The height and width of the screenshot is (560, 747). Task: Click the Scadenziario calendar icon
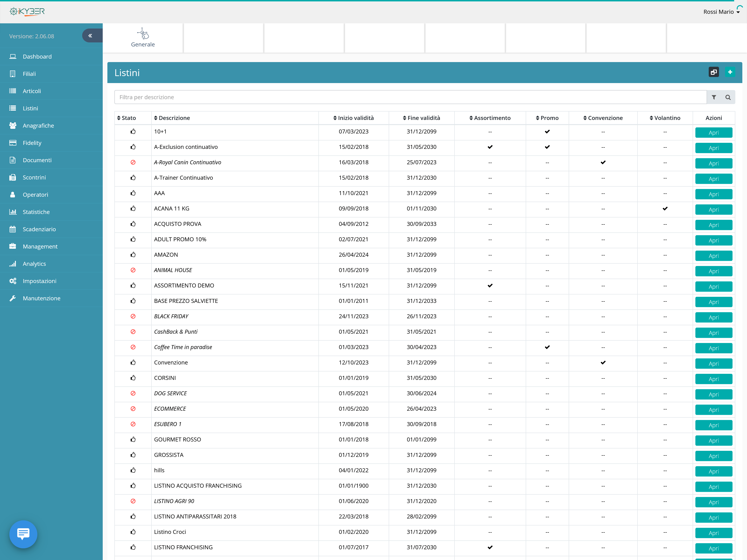pyautogui.click(x=13, y=229)
